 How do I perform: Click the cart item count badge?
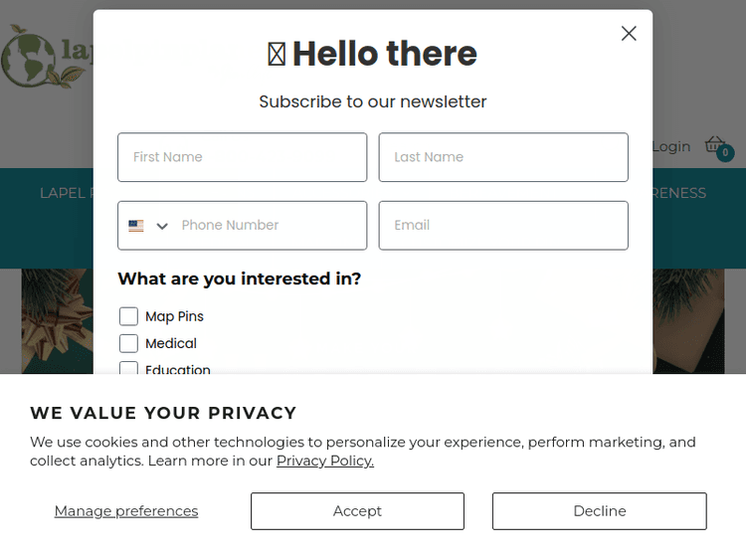pyautogui.click(x=726, y=153)
